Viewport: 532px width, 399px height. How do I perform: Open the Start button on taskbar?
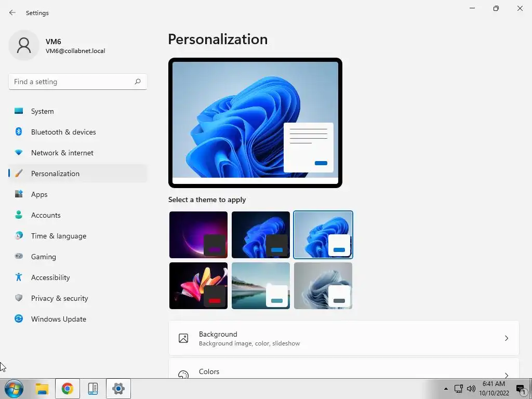pyautogui.click(x=14, y=389)
